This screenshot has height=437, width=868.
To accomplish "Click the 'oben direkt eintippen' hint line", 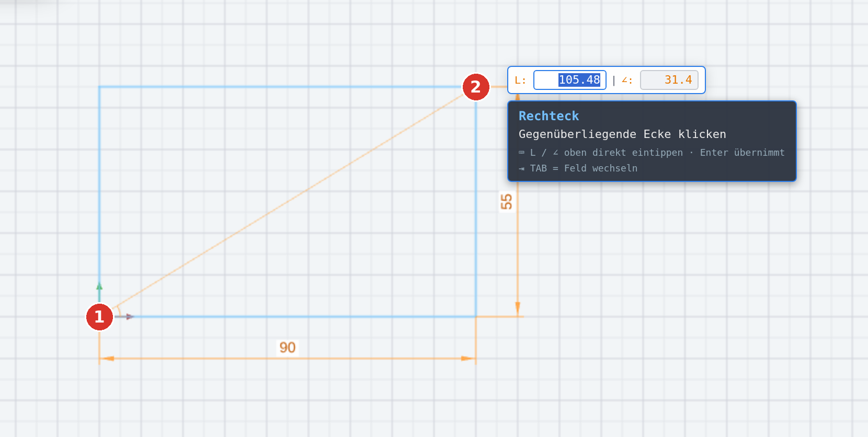I will [x=652, y=153].
